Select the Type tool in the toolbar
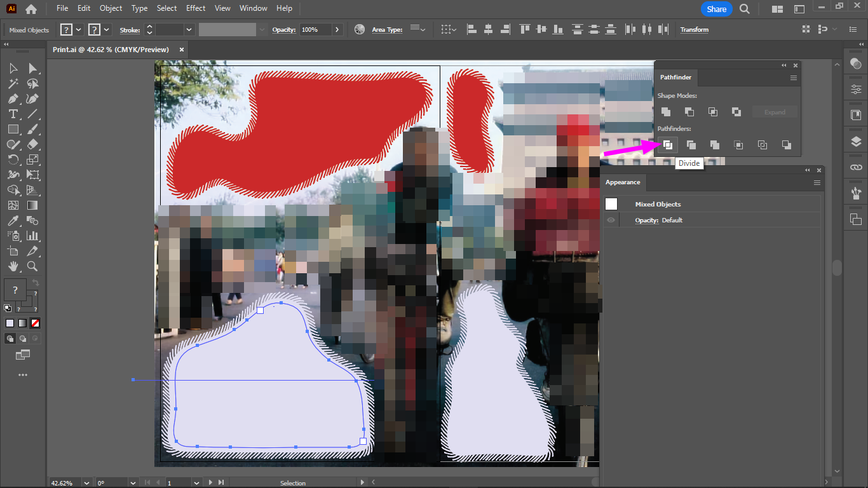The image size is (868, 488). click(13, 114)
